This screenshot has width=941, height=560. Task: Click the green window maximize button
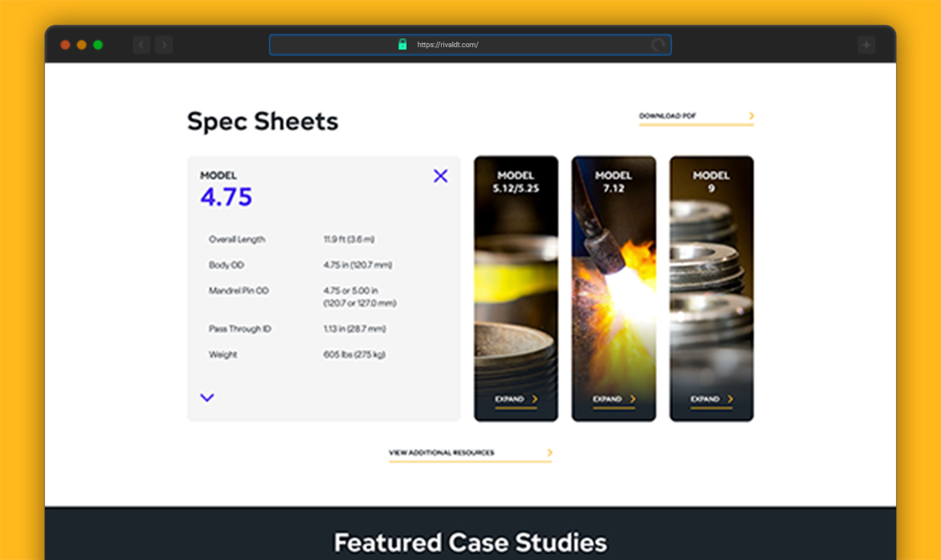coord(98,45)
